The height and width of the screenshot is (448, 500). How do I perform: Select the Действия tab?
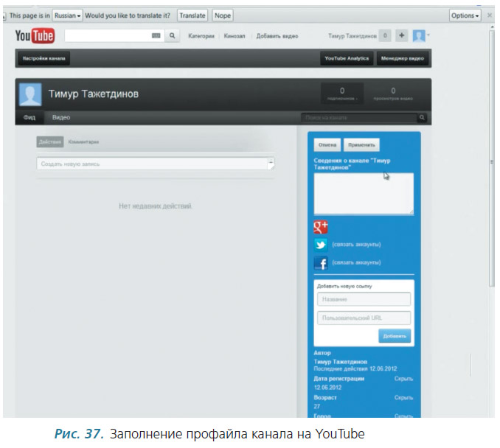pos(50,141)
